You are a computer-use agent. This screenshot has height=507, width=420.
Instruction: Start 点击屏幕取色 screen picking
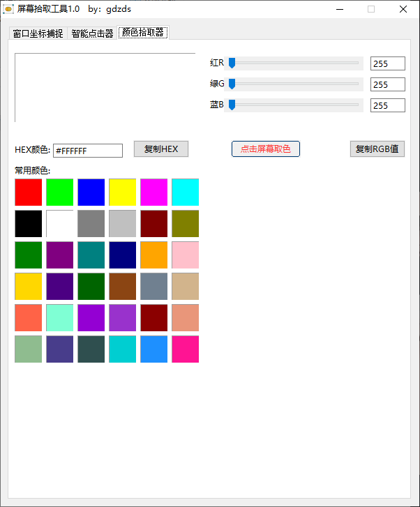point(266,149)
